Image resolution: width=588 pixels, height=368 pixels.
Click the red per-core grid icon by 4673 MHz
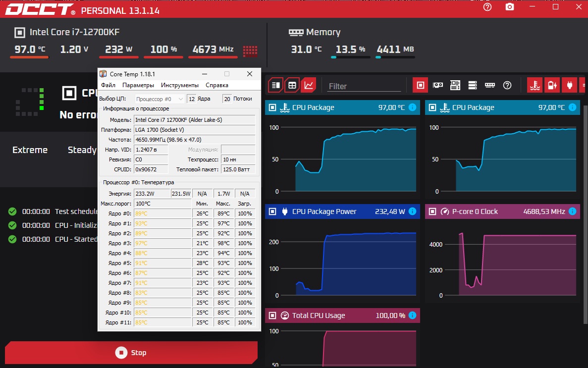tap(250, 51)
